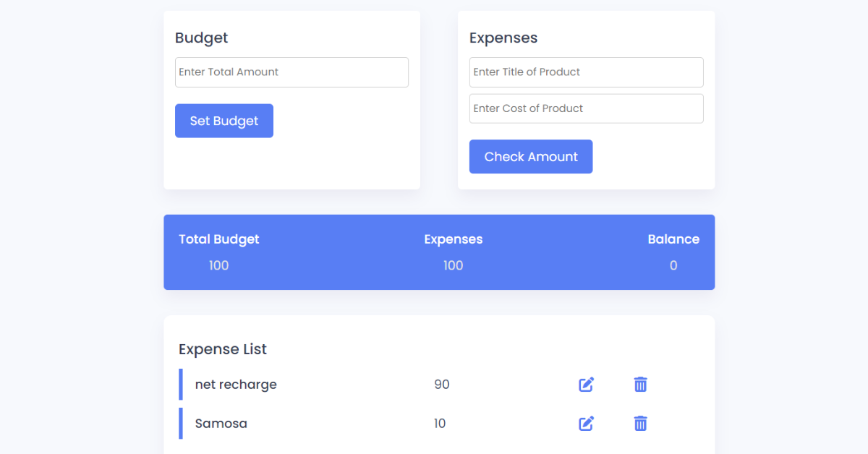This screenshot has height=454, width=868.
Task: Click the Budget card heading
Action: [201, 38]
